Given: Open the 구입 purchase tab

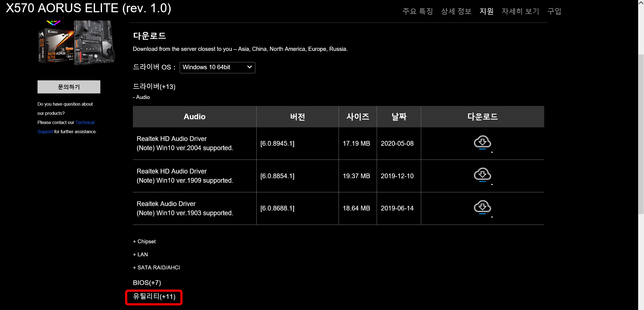Looking at the screenshot, I should click(554, 11).
